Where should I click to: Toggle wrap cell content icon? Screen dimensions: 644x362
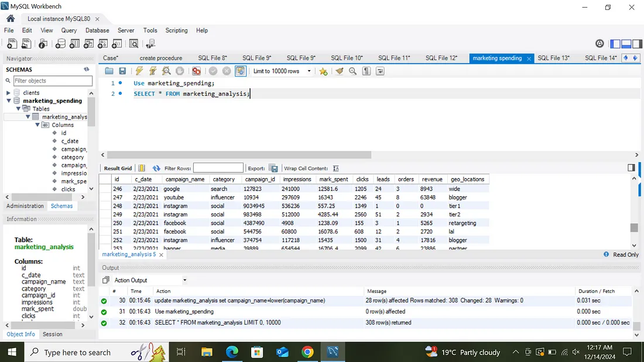pyautogui.click(x=336, y=168)
